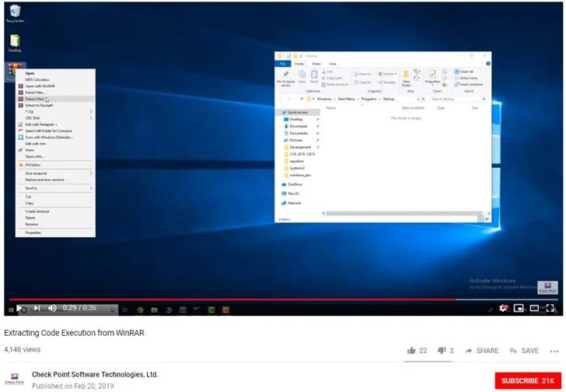The image size is (566, 392).
Task: Open the Delete dropdown in ribbon
Action: pyautogui.click(x=395, y=74)
